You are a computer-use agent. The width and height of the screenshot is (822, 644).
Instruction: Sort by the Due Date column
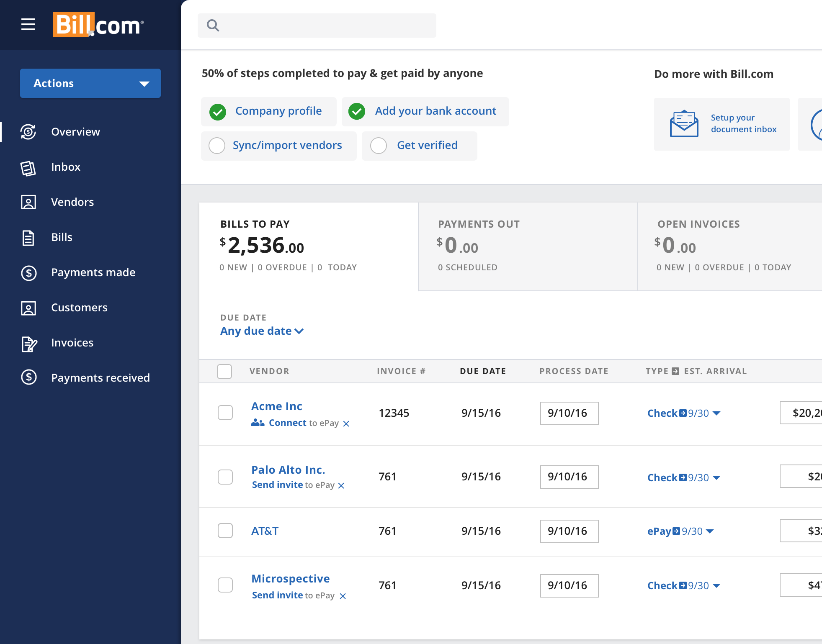click(483, 371)
